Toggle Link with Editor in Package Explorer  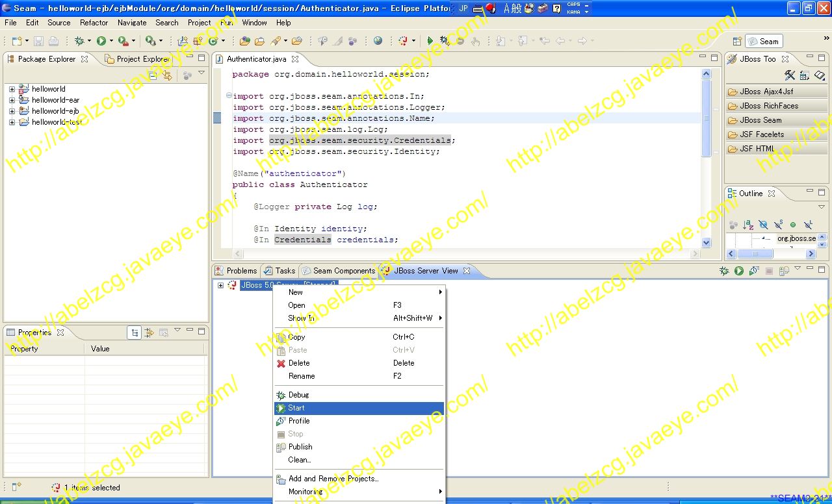[x=167, y=76]
